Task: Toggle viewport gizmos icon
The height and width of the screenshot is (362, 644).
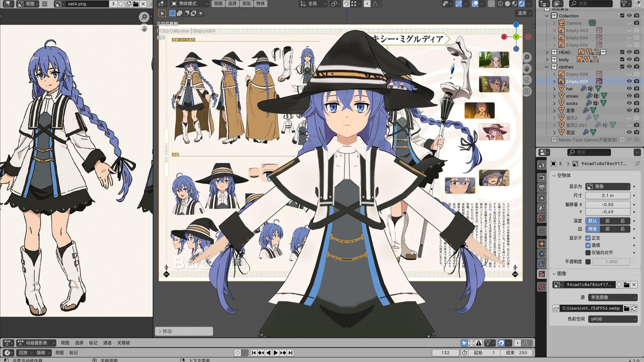Action: pos(459,4)
